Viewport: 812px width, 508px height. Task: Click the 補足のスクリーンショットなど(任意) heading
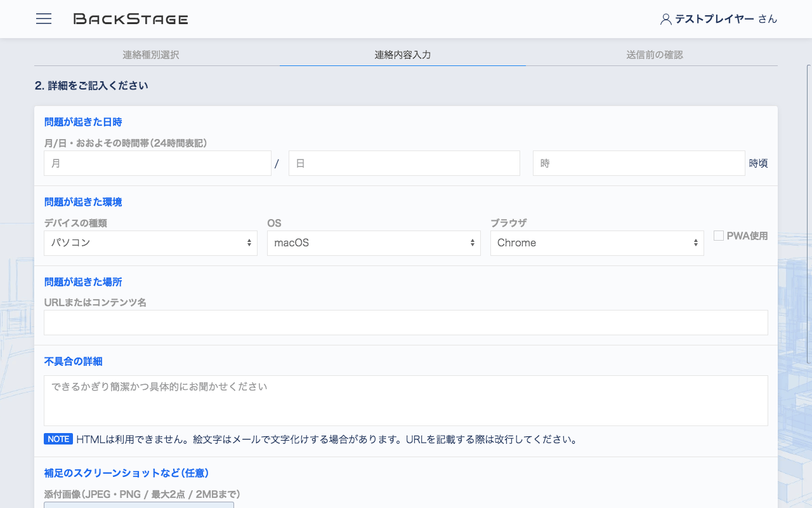[126, 473]
